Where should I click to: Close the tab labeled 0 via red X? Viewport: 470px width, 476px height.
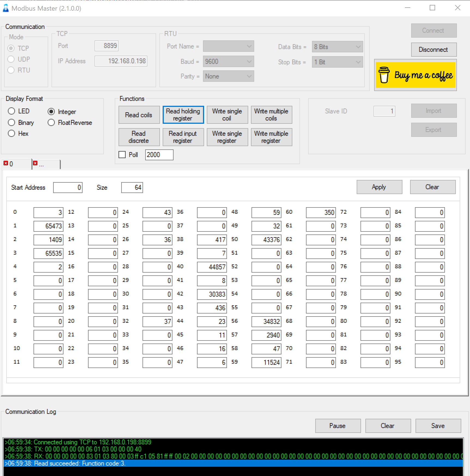6,163
